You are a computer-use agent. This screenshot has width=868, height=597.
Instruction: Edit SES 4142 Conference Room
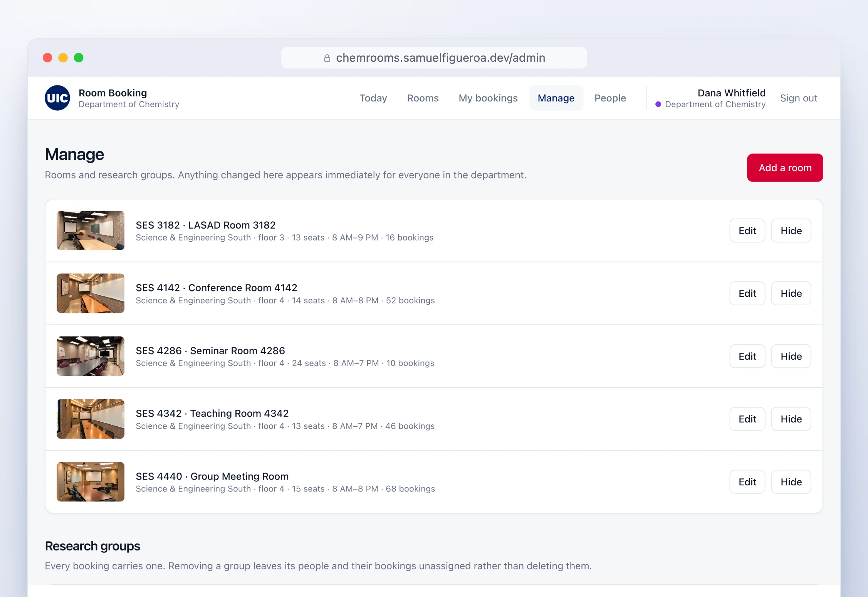pyautogui.click(x=747, y=293)
